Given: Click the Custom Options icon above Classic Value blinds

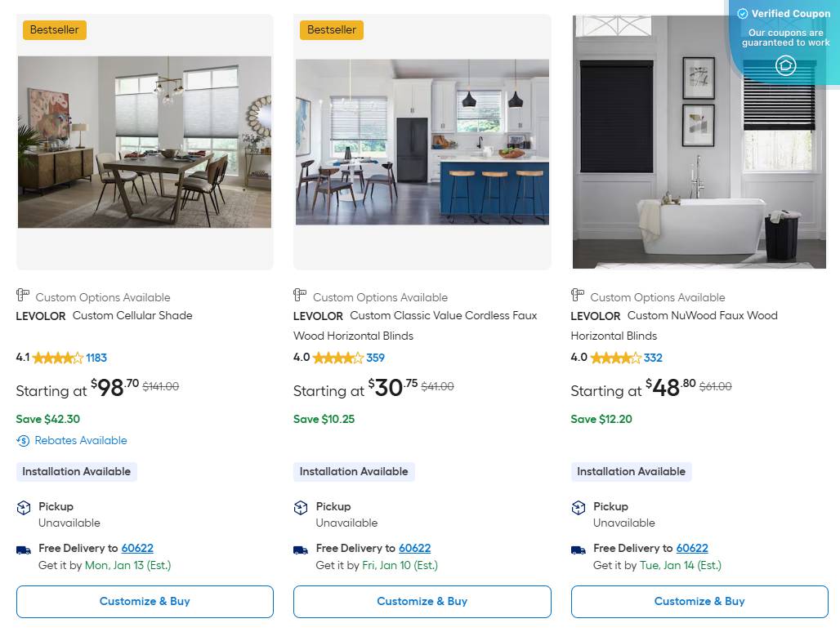Looking at the screenshot, I should 300,296.
